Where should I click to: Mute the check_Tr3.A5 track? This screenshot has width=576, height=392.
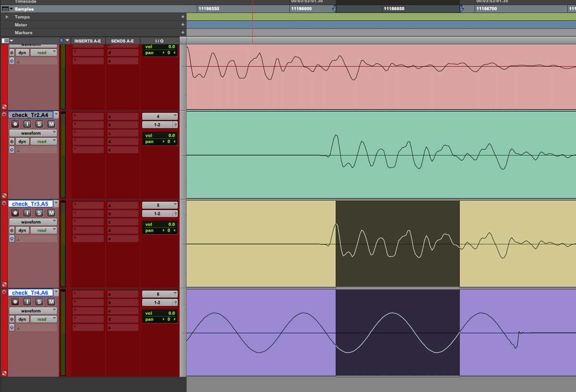[51, 213]
